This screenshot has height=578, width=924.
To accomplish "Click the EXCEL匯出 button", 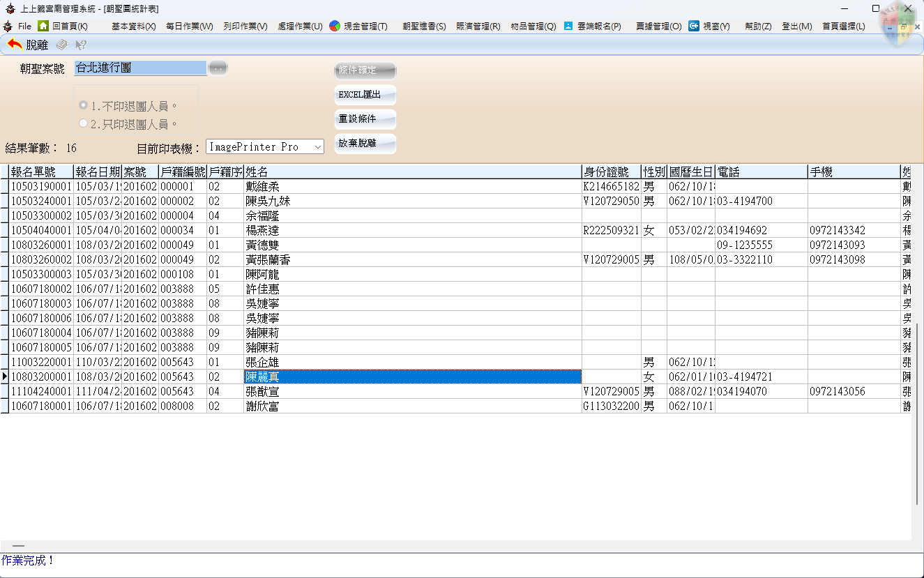I will point(365,95).
